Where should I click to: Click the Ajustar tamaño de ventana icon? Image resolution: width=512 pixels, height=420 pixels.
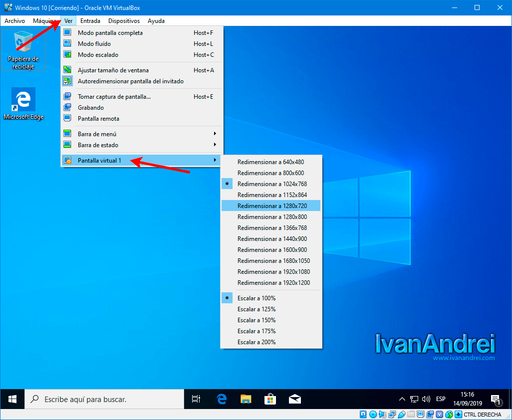[x=67, y=70]
